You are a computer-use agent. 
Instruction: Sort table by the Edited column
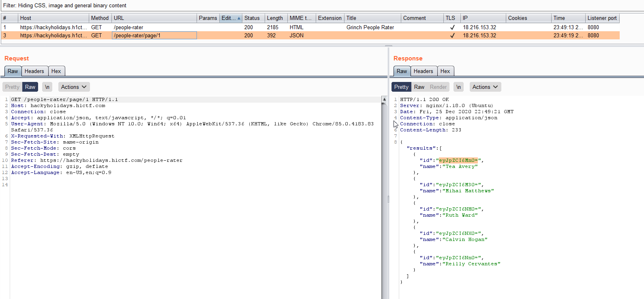(x=231, y=18)
